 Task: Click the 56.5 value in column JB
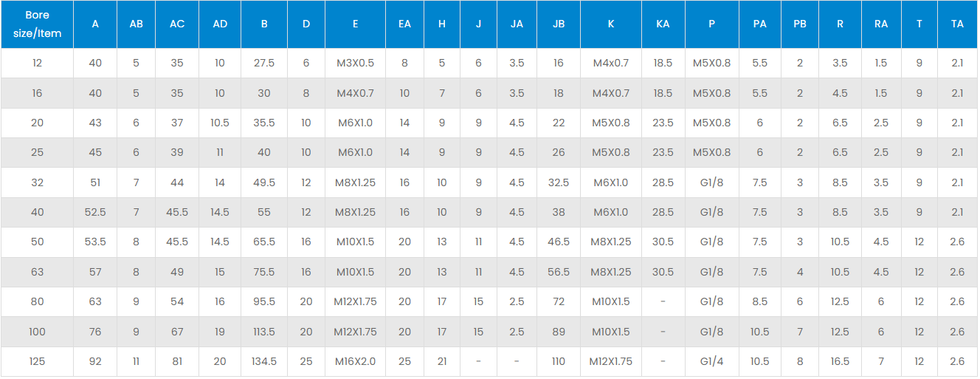pyautogui.click(x=559, y=272)
